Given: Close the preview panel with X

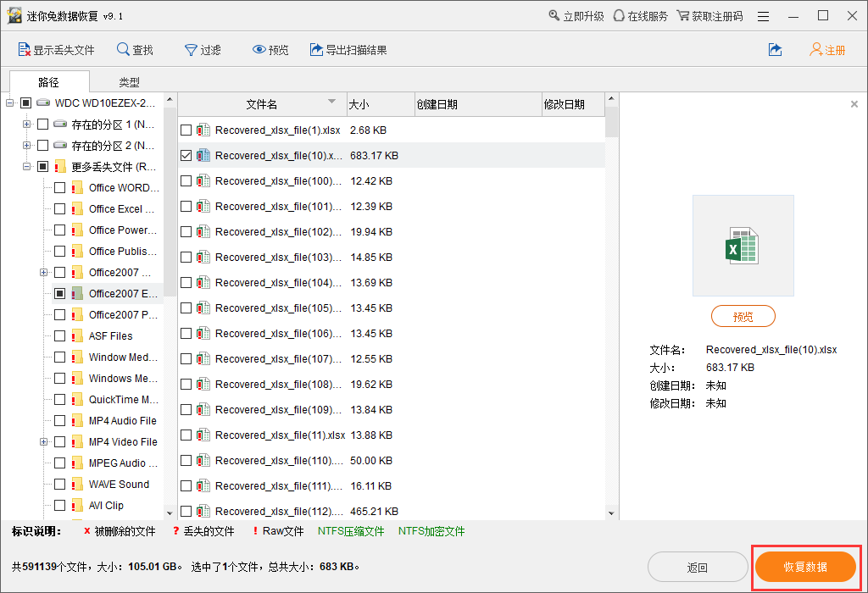Looking at the screenshot, I should [x=854, y=104].
